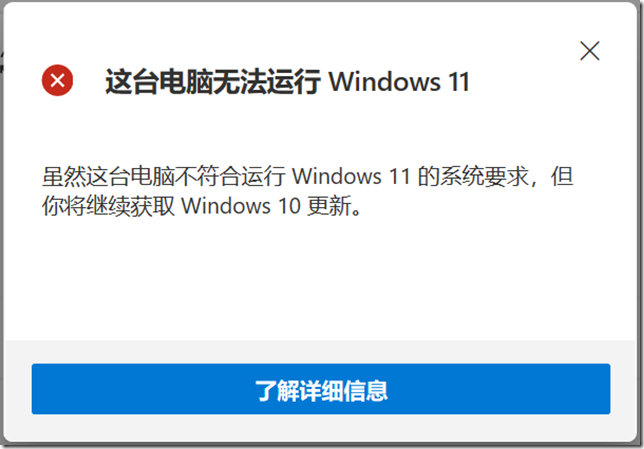The height and width of the screenshot is (449, 644).
Task: Click the empty white space below message
Action: [x=320, y=279]
